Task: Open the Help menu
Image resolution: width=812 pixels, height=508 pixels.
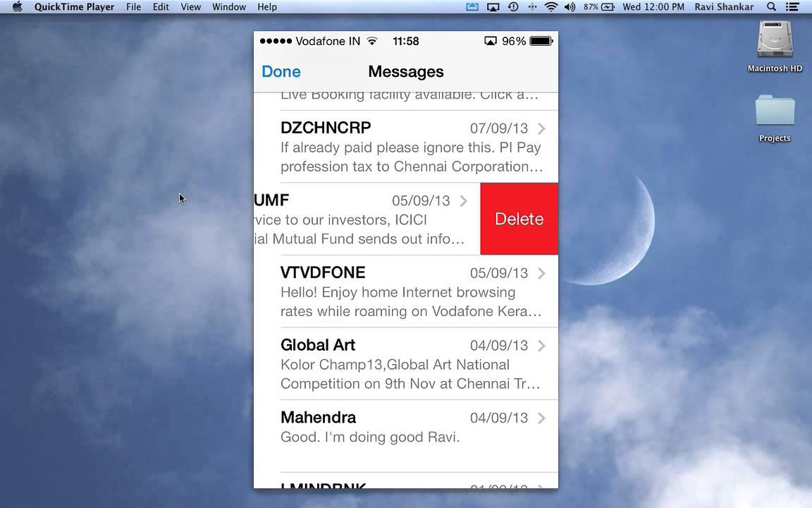Action: click(267, 7)
